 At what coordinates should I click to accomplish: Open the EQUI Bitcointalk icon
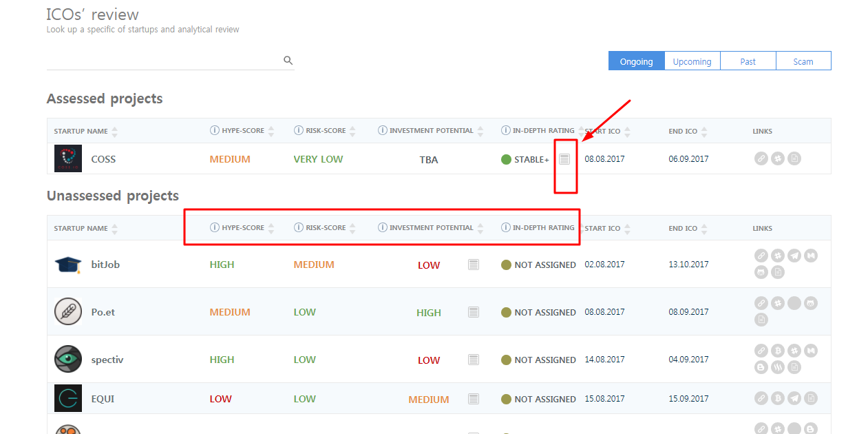778,398
